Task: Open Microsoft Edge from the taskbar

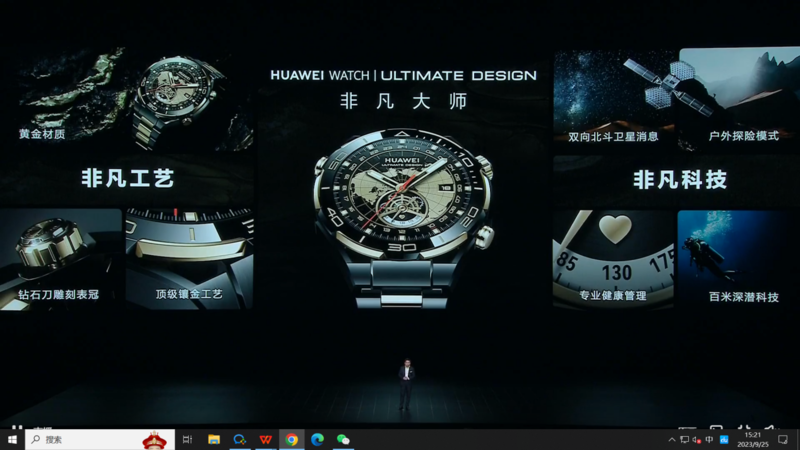Action: click(x=317, y=439)
